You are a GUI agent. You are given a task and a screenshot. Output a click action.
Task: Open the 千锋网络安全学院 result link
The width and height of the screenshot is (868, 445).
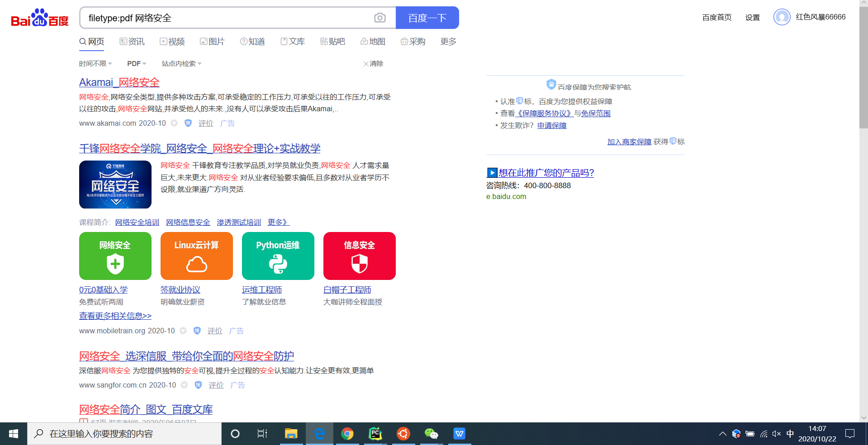click(200, 148)
